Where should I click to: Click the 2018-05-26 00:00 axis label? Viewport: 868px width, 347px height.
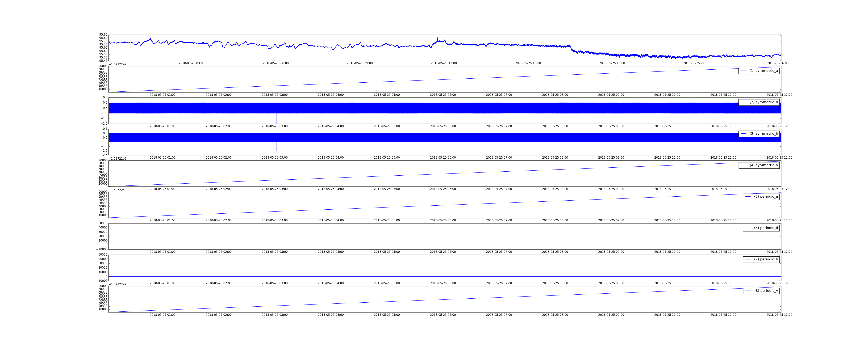[780, 63]
